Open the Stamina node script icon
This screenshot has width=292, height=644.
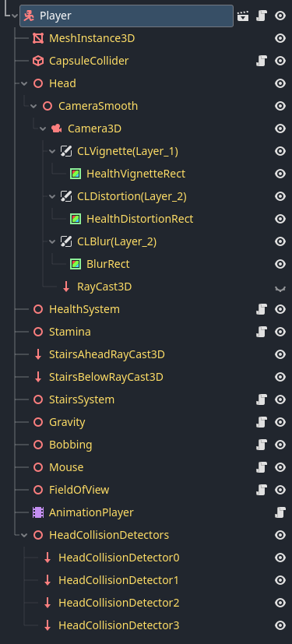click(x=262, y=332)
